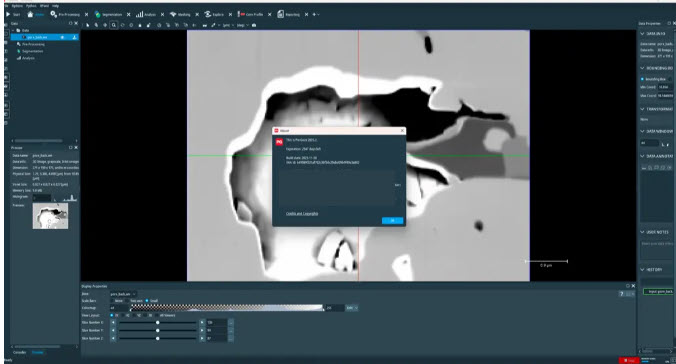The image size is (676, 364).
Task: Click the Slice Number X slider handle
Action: pos(158,322)
